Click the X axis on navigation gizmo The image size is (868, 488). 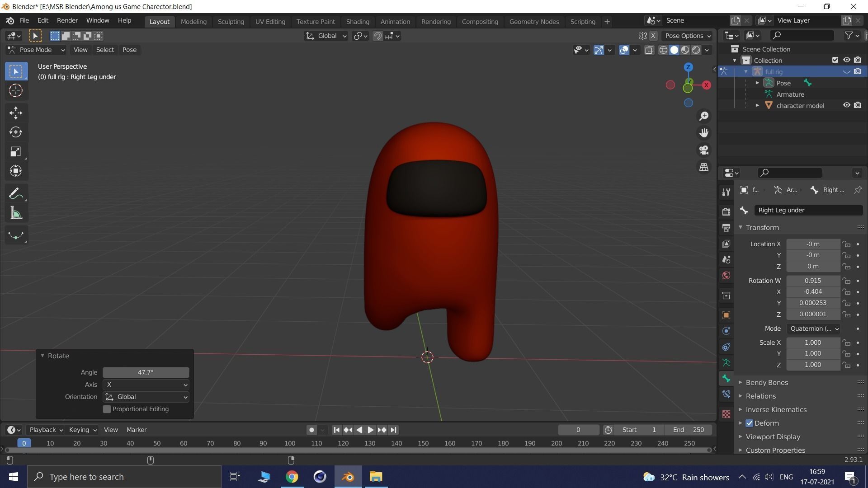coord(706,85)
